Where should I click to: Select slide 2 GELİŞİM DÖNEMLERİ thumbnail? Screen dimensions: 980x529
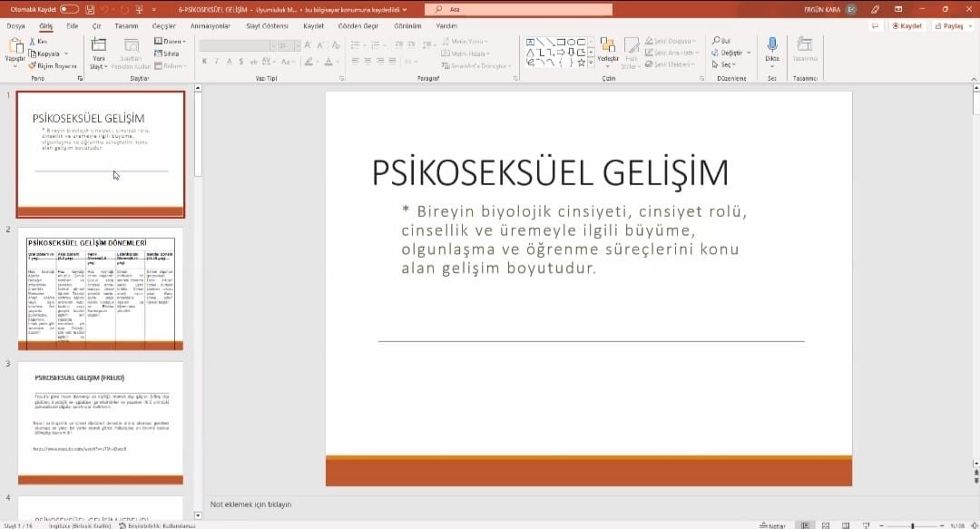101,289
